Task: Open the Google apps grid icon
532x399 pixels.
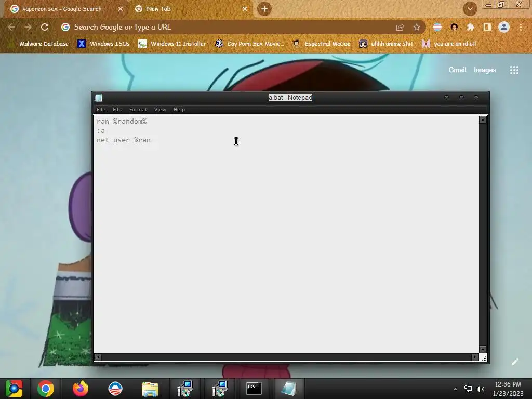Action: (x=514, y=70)
